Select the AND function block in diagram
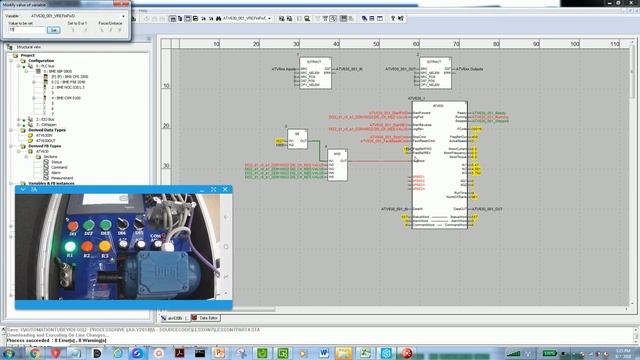640x360 pixels. coord(337,165)
